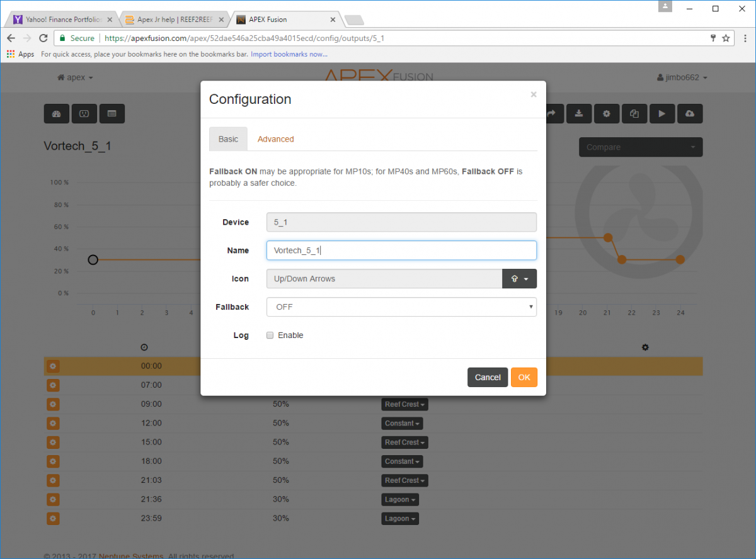Open the list view icon button
The height and width of the screenshot is (559, 756).
coord(112,114)
